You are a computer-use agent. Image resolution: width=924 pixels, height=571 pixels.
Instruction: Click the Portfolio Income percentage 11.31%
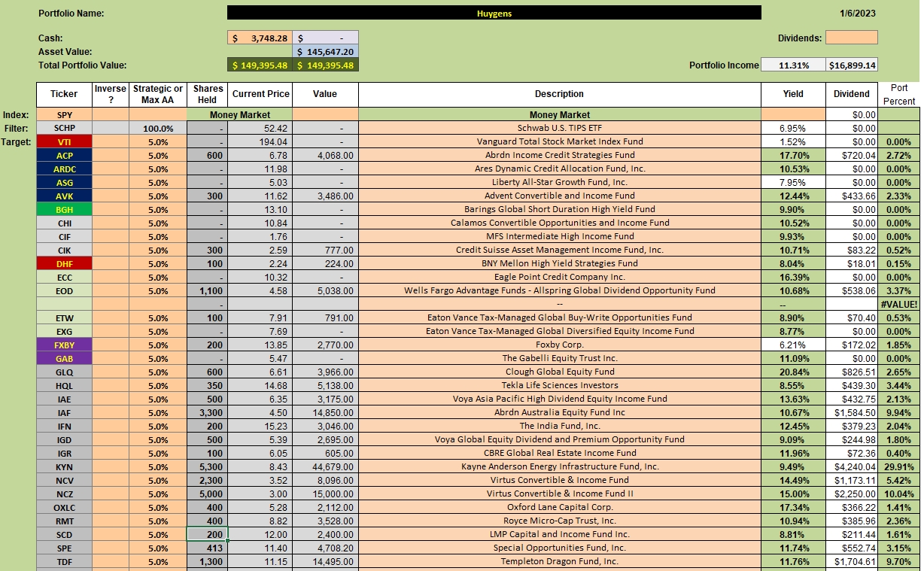[793, 65]
